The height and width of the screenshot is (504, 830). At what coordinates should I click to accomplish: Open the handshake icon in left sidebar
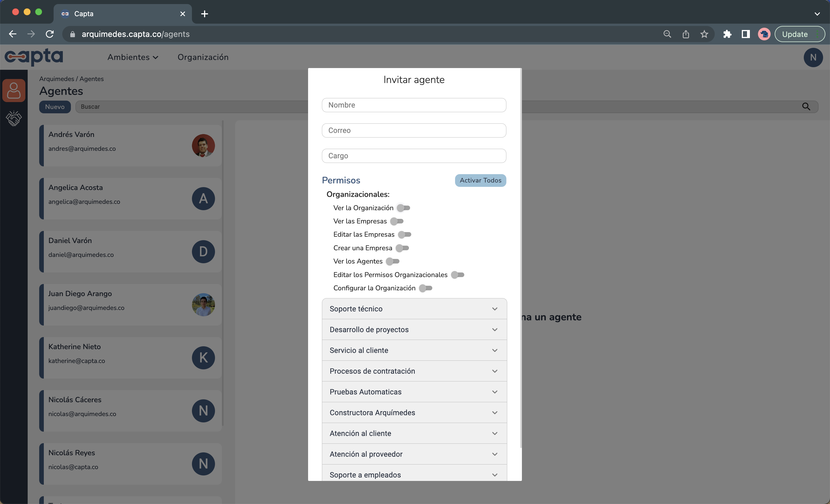pyautogui.click(x=14, y=118)
